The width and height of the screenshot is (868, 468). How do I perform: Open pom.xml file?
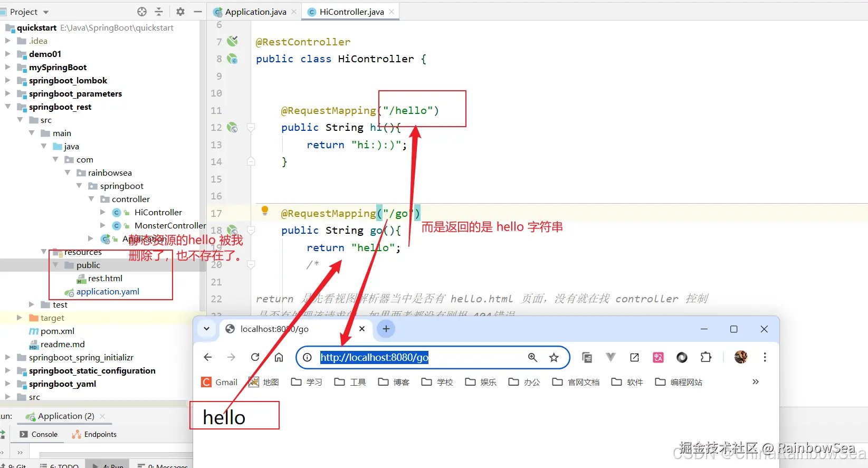tap(57, 331)
